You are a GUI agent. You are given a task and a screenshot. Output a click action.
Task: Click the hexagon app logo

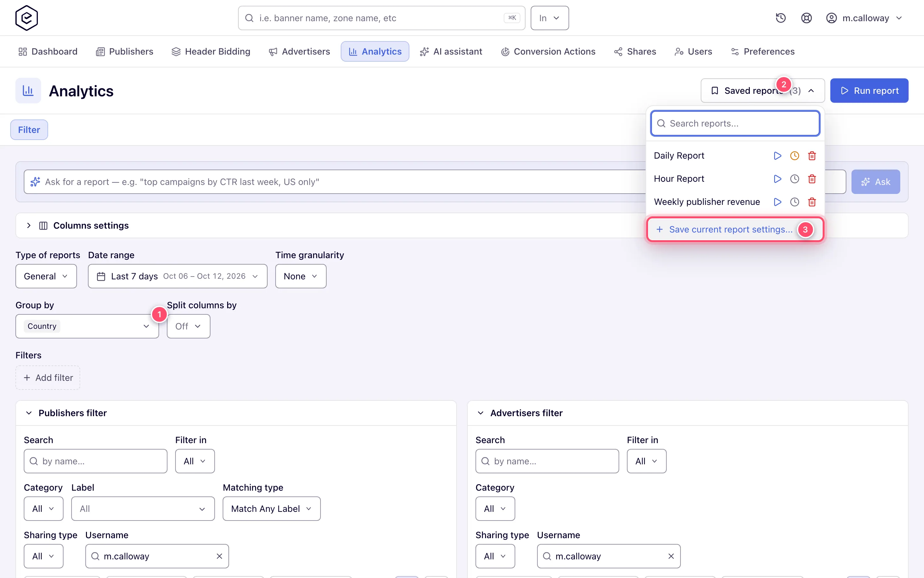point(26,18)
